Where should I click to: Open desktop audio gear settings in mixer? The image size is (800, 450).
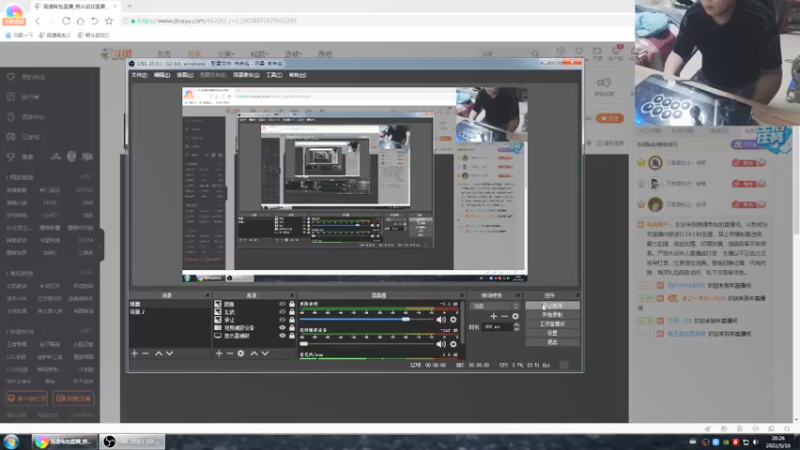(453, 319)
